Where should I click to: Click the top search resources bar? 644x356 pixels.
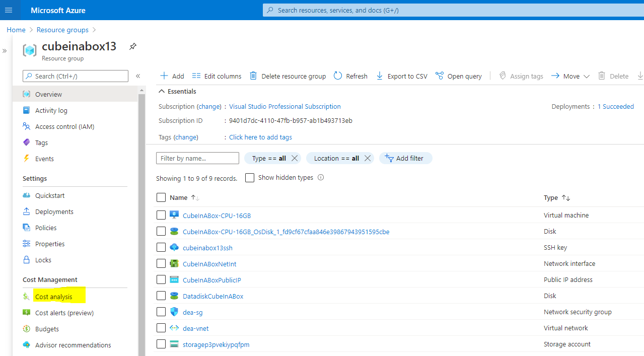(453, 10)
